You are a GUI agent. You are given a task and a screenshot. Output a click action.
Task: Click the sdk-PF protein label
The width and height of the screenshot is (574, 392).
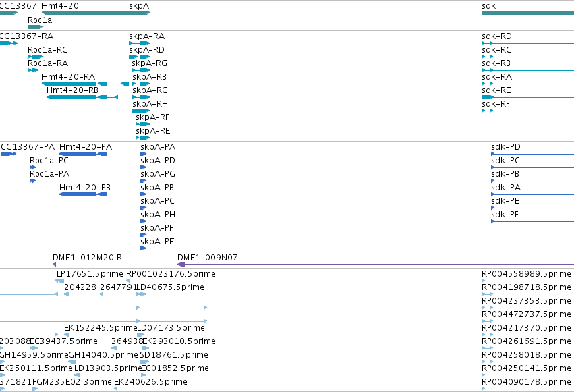pyautogui.click(x=505, y=215)
